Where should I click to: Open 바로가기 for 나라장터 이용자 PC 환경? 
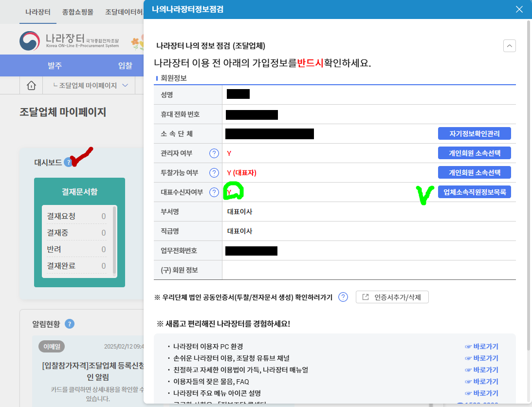tap(481, 346)
